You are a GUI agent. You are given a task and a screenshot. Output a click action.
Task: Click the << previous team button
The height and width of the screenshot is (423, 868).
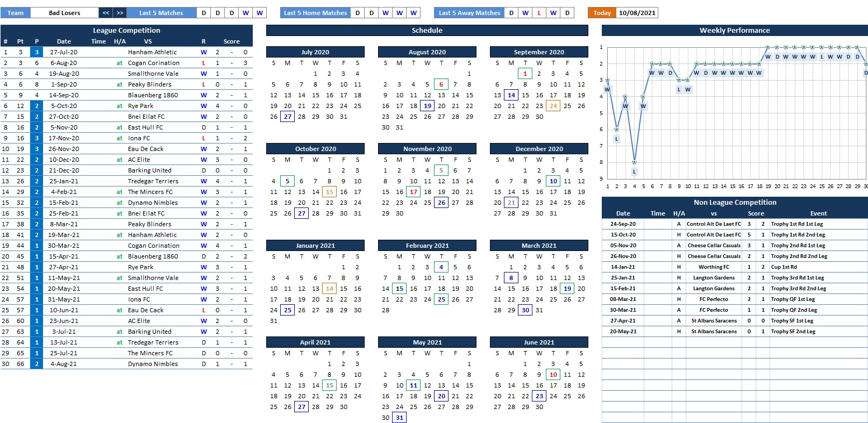[105, 13]
